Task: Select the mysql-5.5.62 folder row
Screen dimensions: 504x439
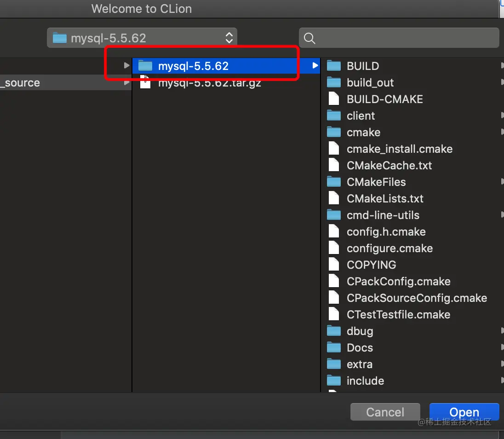Action: point(226,66)
